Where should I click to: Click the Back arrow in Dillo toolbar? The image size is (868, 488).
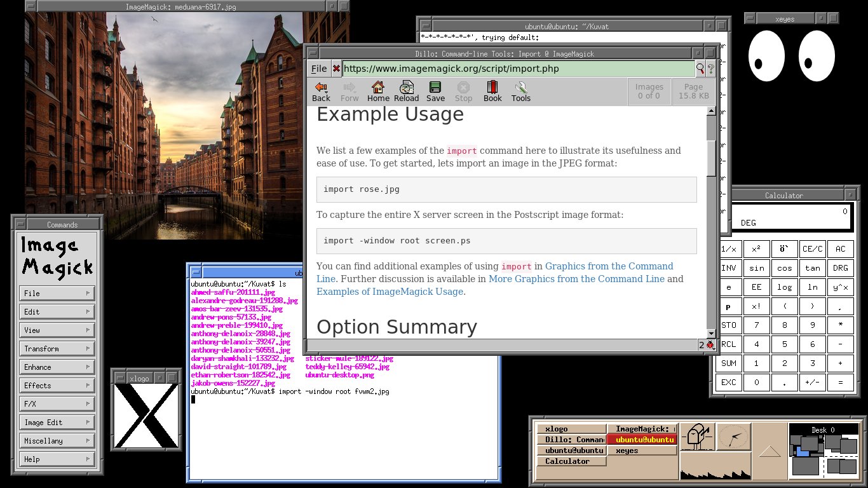(x=321, y=91)
